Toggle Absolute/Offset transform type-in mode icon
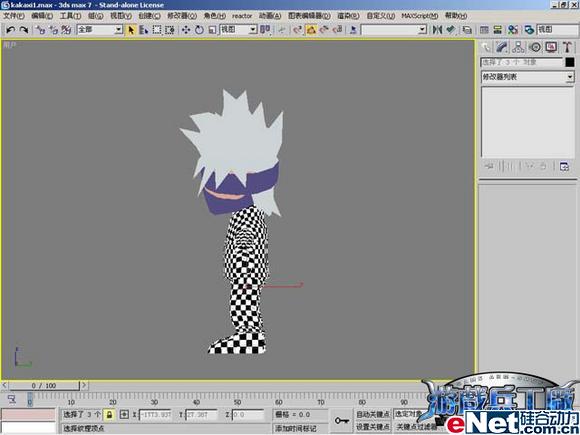This screenshot has width=580, height=435. (x=124, y=414)
